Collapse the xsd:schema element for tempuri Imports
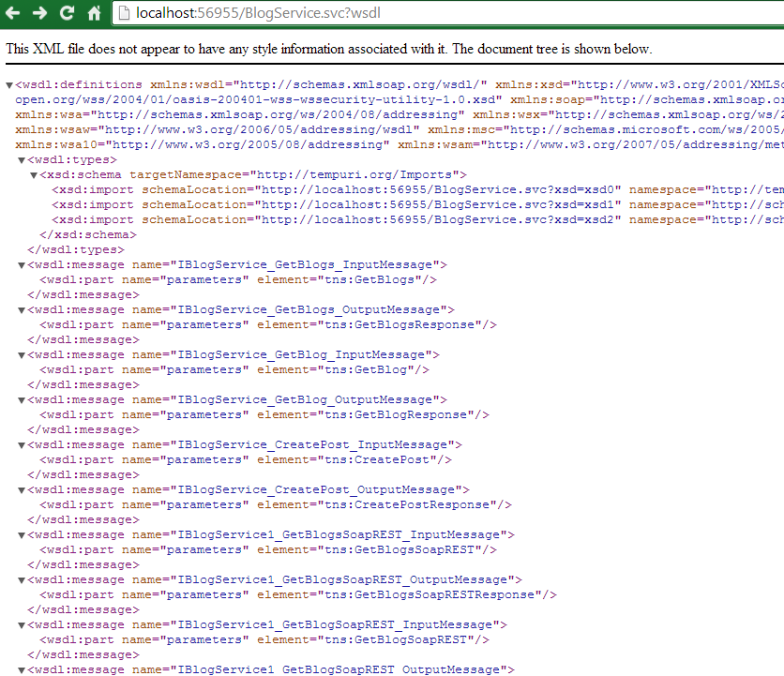This screenshot has height=676, width=784. click(x=34, y=174)
